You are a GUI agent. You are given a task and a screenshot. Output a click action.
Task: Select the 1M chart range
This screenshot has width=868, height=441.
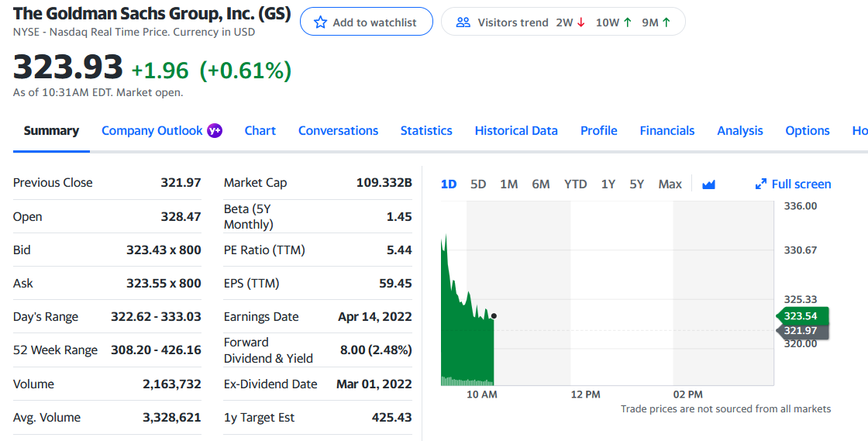pos(508,184)
